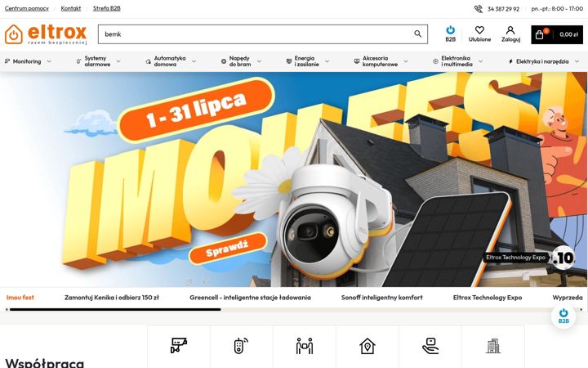Click the Eltrox Technology Expo banner label
Image resolution: width=588 pixels, height=368 pixels.
[515, 258]
